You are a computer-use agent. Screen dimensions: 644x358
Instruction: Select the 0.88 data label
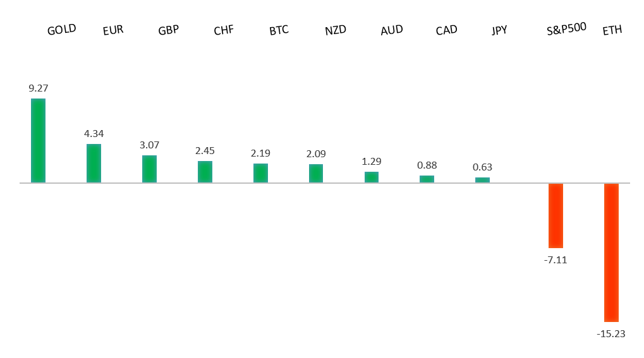[x=427, y=165]
